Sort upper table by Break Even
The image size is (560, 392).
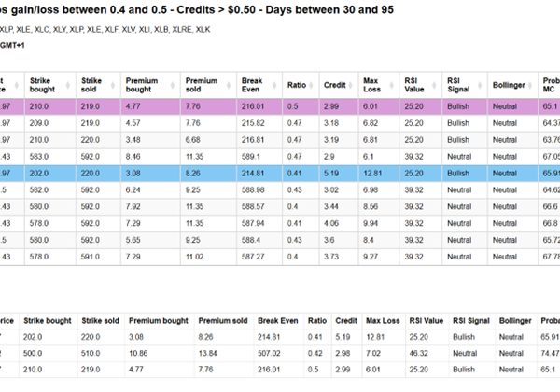(x=255, y=87)
